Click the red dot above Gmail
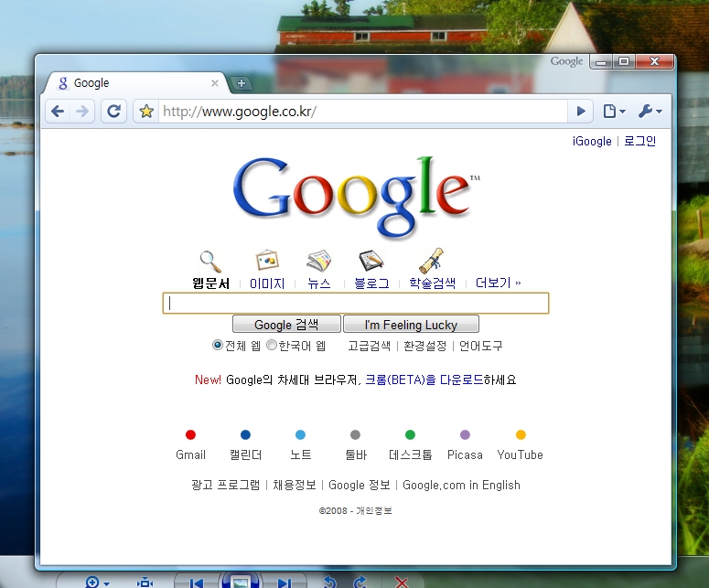The image size is (709, 588). click(190, 434)
